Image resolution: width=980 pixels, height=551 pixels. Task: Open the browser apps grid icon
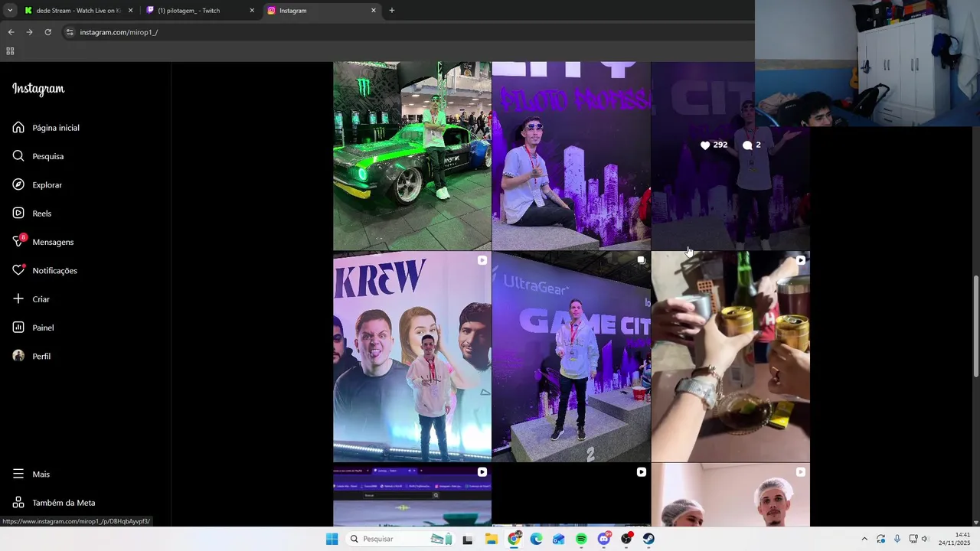pyautogui.click(x=10, y=51)
